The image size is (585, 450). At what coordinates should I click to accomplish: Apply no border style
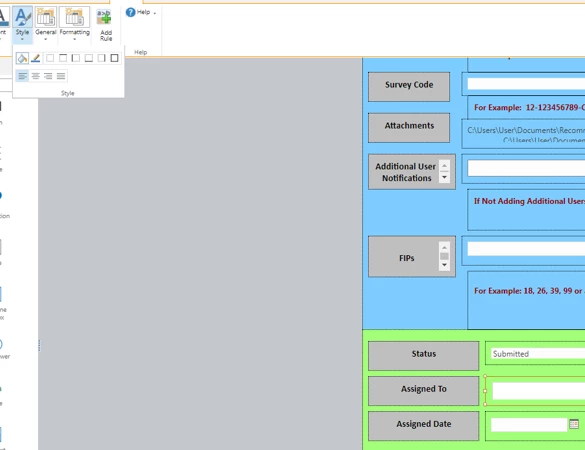pos(50,58)
